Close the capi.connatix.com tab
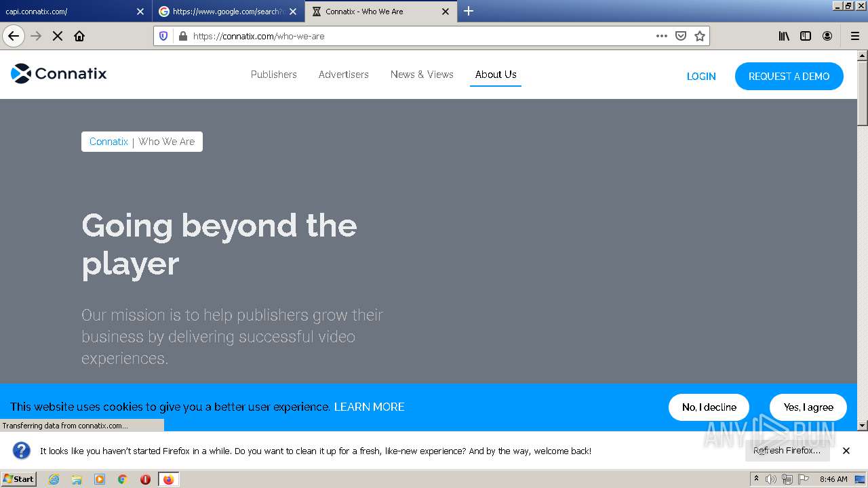The image size is (868, 488). (x=140, y=12)
